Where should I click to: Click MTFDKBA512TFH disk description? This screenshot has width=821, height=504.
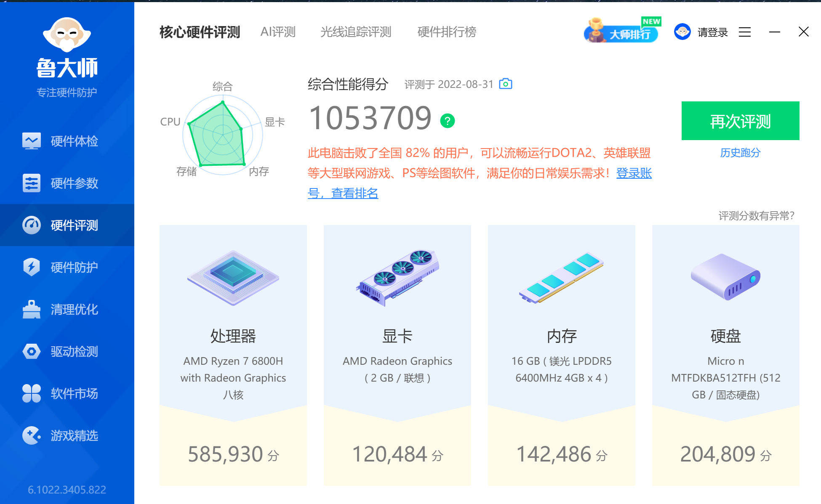(x=725, y=378)
